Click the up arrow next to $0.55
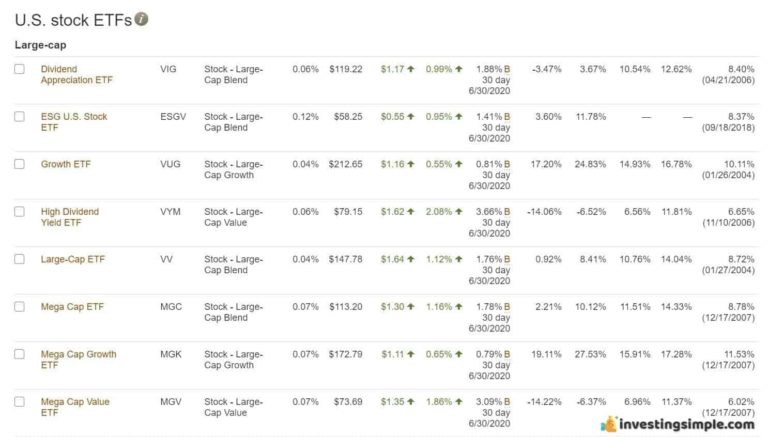This screenshot has height=437, width=768. pos(410,117)
